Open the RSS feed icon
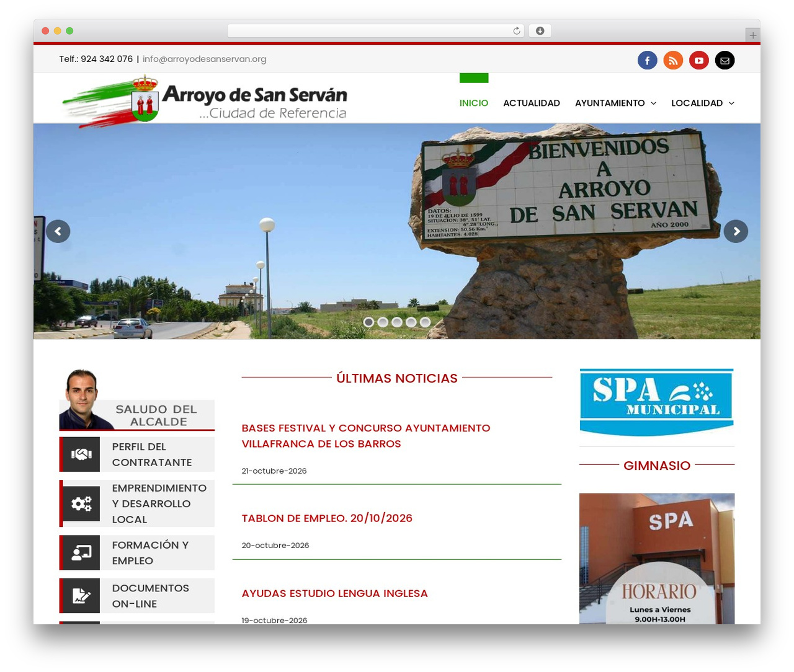 [673, 60]
